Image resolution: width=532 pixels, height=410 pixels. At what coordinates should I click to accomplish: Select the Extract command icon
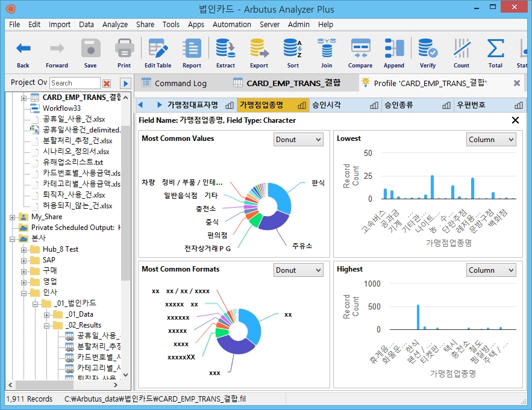[225, 53]
